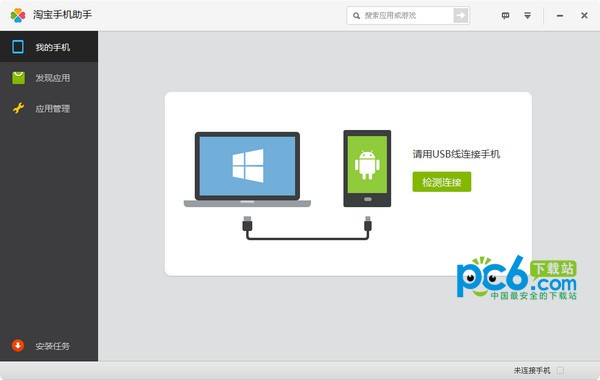Open the green shopping bag 发现应用 icon
The height and width of the screenshot is (380, 600).
pos(18,78)
